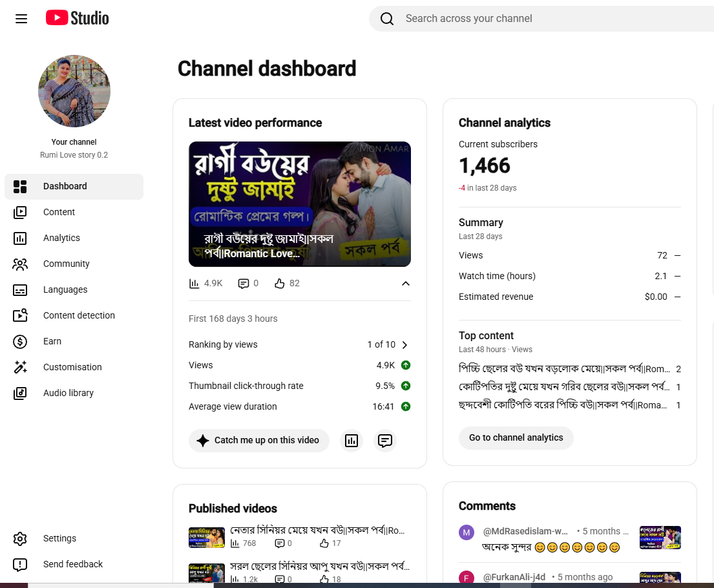Click the Audio library icon

[x=20, y=393]
